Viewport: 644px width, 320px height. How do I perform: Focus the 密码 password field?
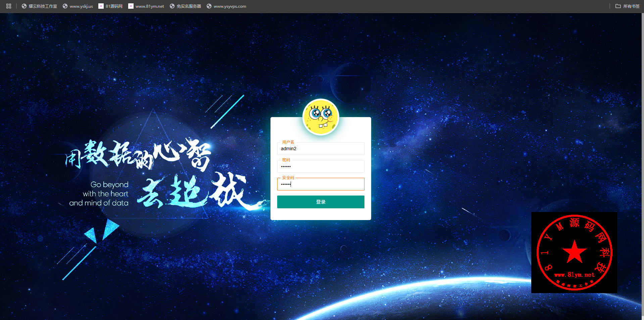(321, 166)
